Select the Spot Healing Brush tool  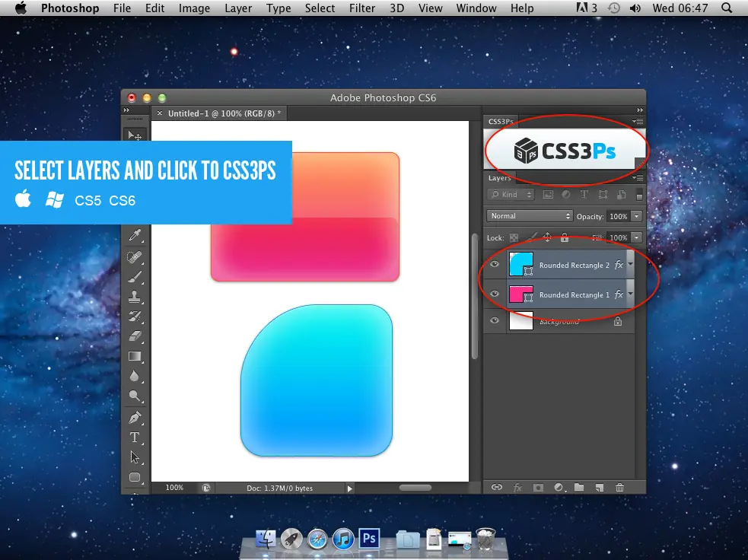click(x=135, y=256)
